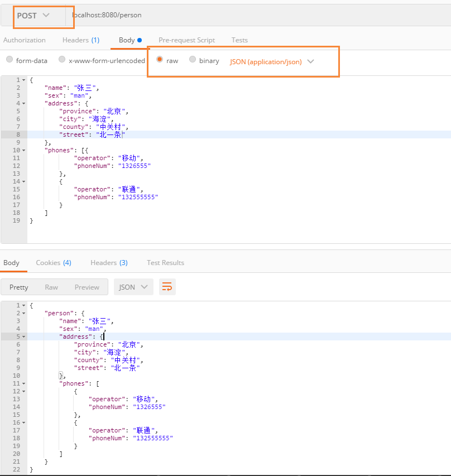Open the Tests tab
The height and width of the screenshot is (476, 451).
239,40
